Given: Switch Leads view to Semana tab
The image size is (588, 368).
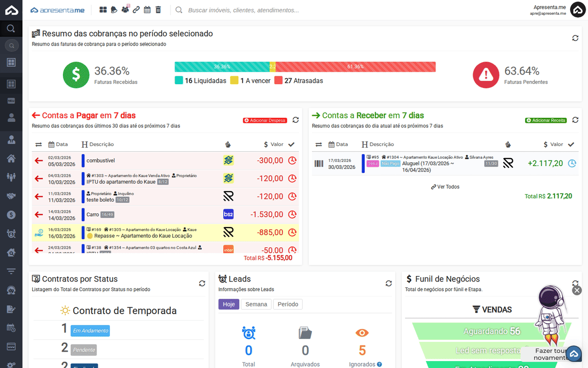Looking at the screenshot, I should (x=256, y=304).
